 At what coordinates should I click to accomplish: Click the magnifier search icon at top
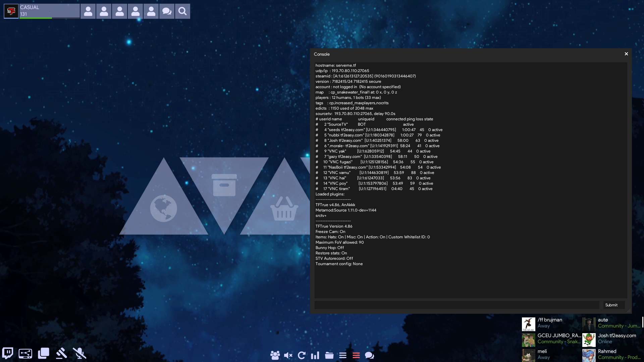182,11
